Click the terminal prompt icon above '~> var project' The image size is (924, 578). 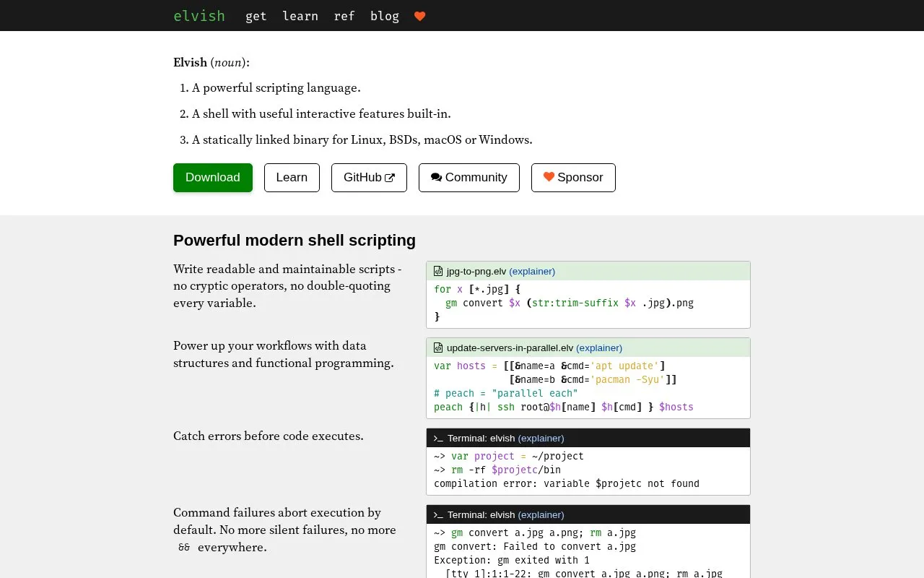[x=438, y=439]
